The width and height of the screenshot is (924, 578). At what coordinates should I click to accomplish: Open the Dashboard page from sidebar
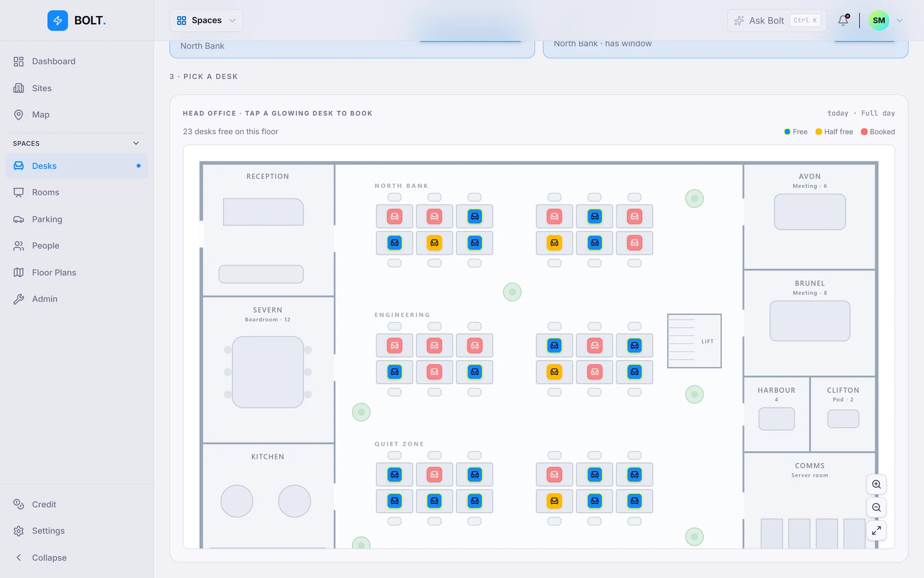click(77, 61)
